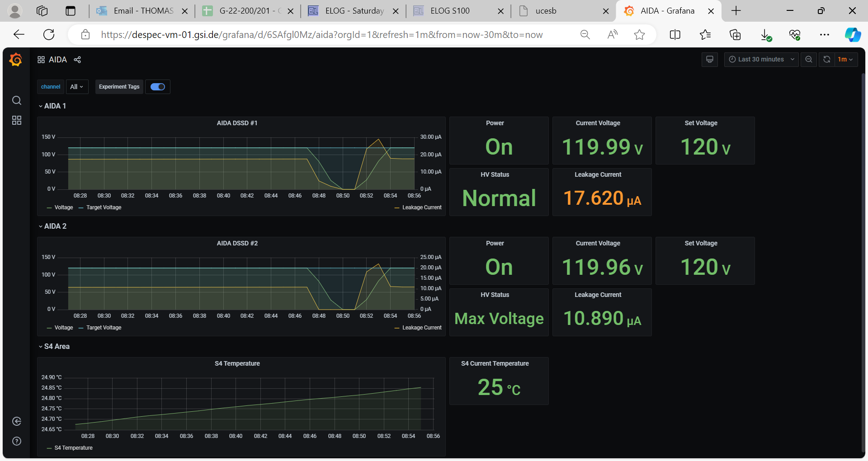Open the dashboards grid icon in sidebar

pos(17,120)
